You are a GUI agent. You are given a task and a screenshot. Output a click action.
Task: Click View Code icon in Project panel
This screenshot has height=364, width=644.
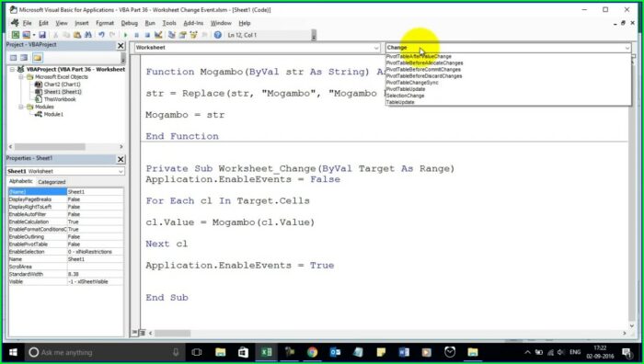pos(14,58)
